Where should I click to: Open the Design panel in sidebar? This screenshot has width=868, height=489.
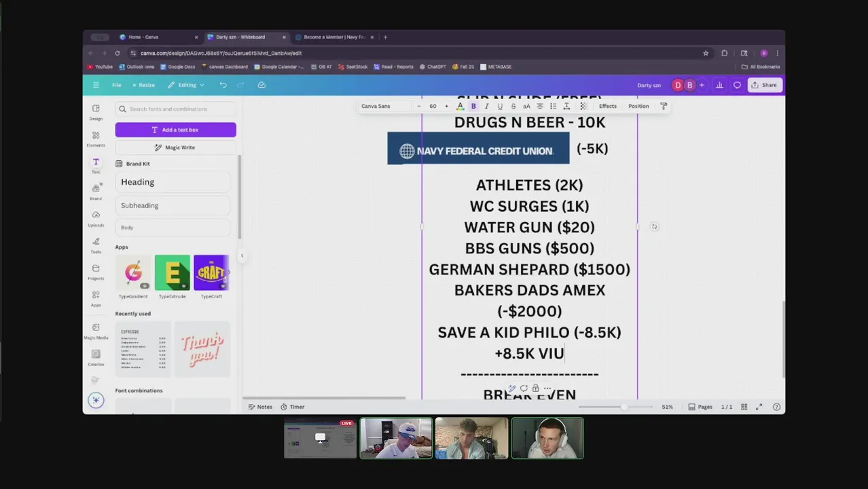[x=96, y=112]
